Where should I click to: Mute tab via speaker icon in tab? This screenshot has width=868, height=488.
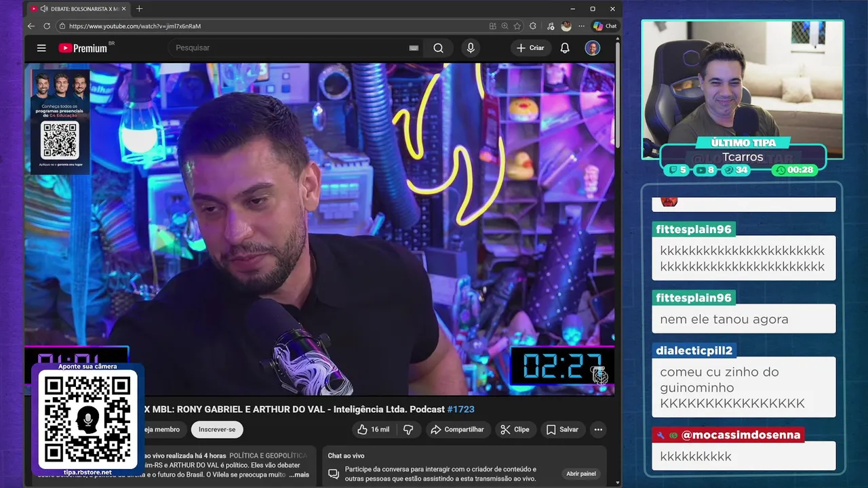[44, 9]
